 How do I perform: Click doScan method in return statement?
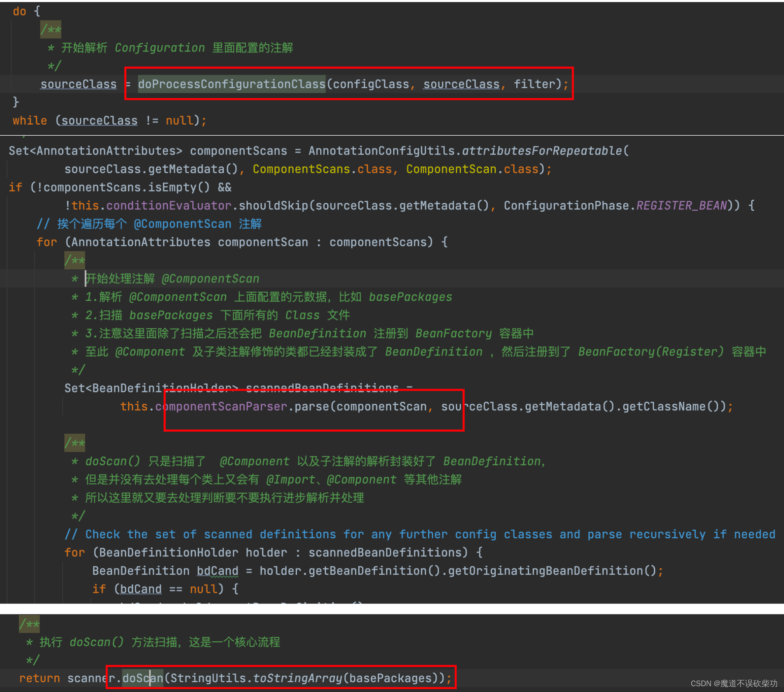pos(143,678)
